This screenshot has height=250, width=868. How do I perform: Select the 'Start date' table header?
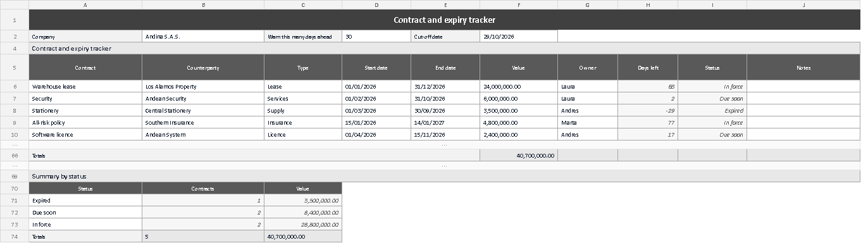click(376, 67)
